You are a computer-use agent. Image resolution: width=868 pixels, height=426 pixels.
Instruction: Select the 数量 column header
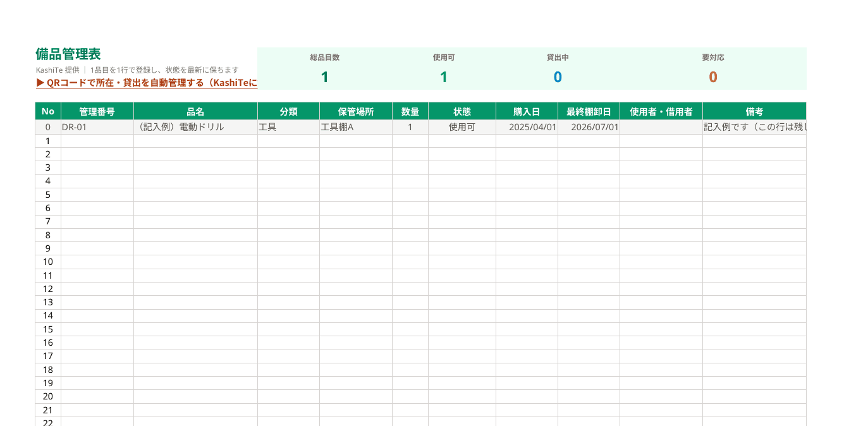[410, 111]
